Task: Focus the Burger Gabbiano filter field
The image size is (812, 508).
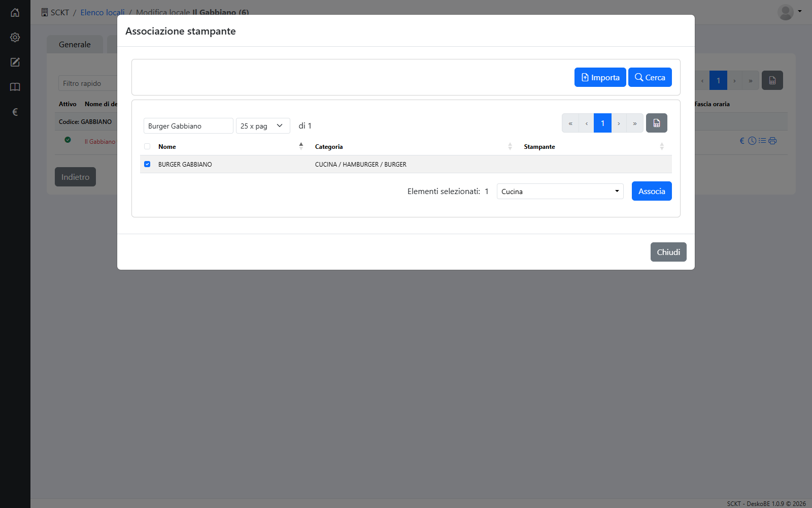Action: point(188,125)
